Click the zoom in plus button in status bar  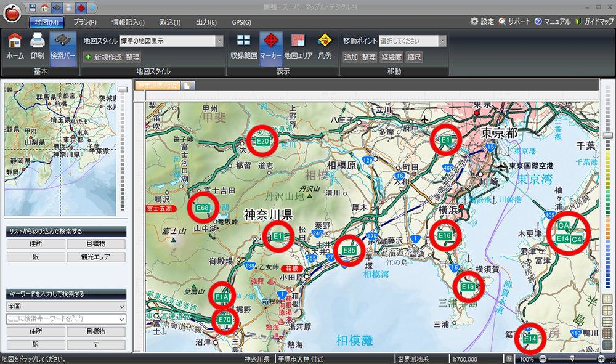601,358
